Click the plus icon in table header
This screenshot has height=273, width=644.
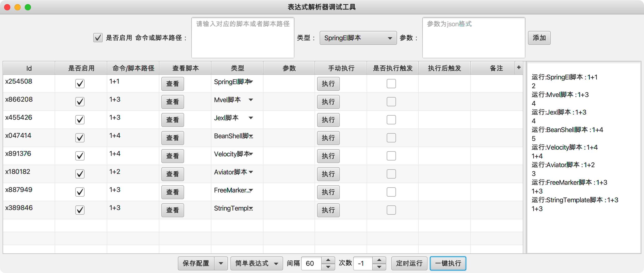(x=519, y=67)
